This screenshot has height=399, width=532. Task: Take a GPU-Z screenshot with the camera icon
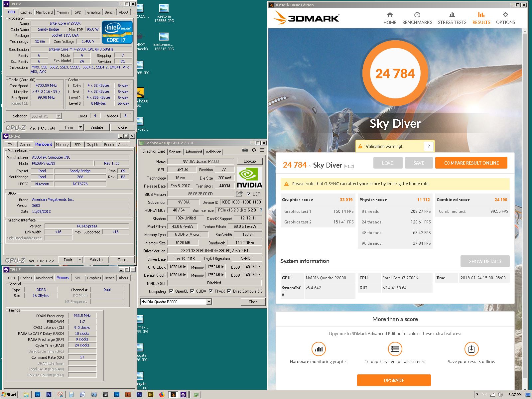click(245, 150)
